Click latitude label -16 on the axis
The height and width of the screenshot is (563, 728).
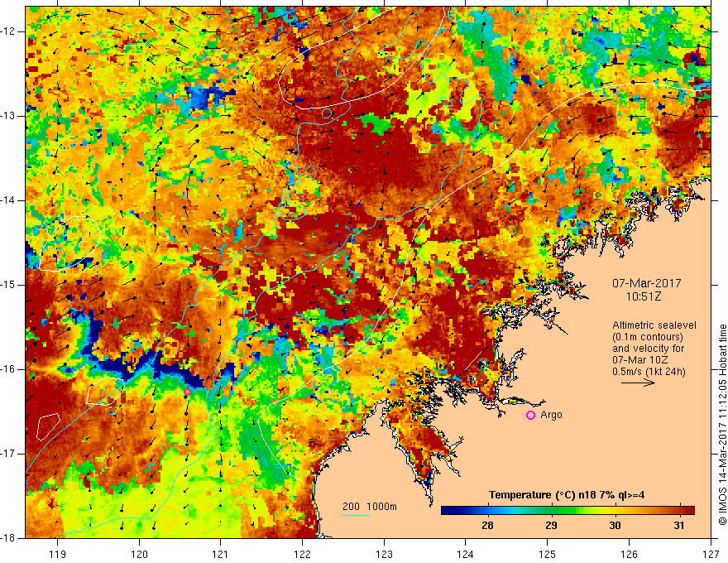[9, 369]
